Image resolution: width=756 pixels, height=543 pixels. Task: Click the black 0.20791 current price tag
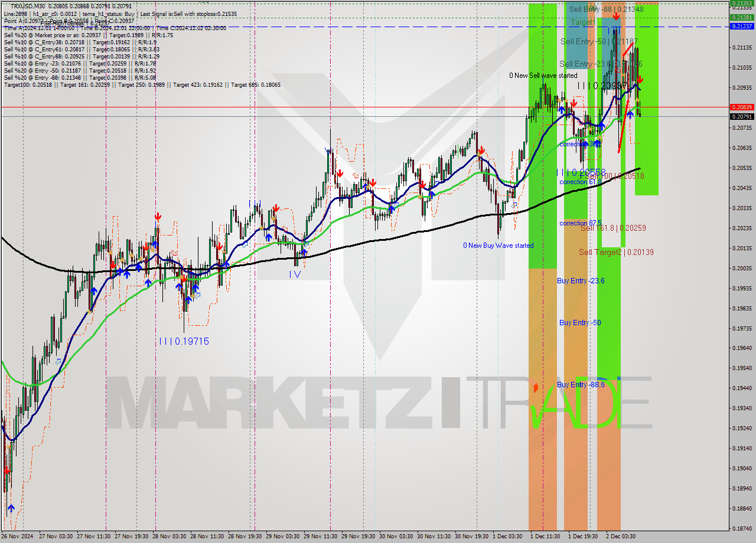pos(742,116)
